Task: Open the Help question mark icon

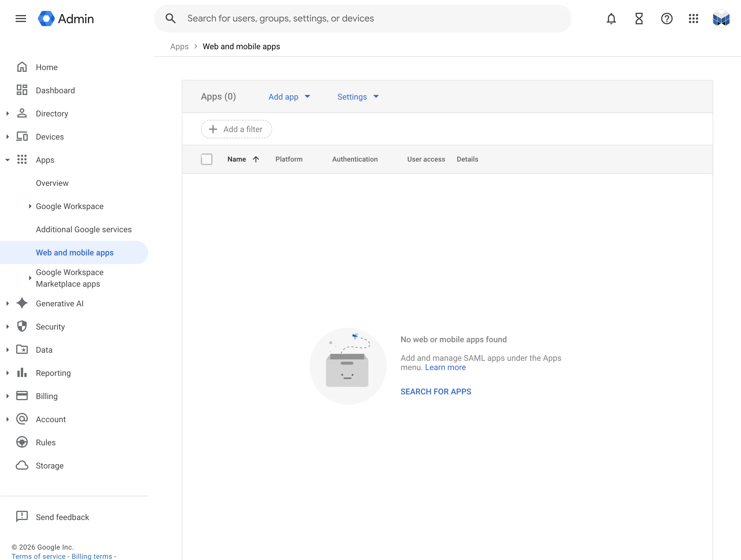Action: coord(667,19)
